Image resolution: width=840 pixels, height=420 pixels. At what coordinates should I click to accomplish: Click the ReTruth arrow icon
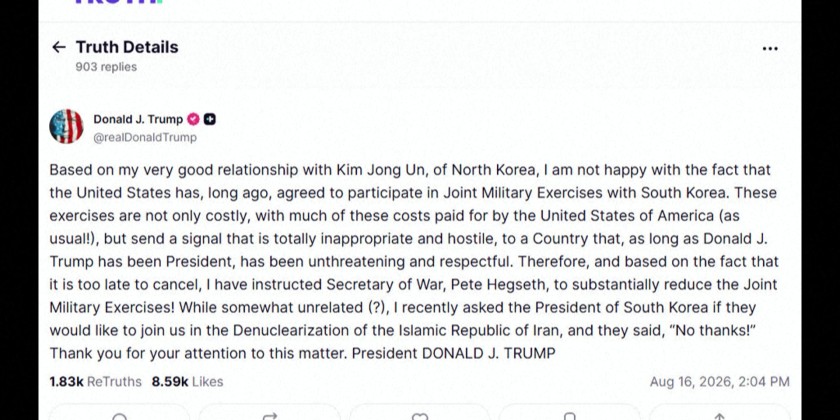269,416
